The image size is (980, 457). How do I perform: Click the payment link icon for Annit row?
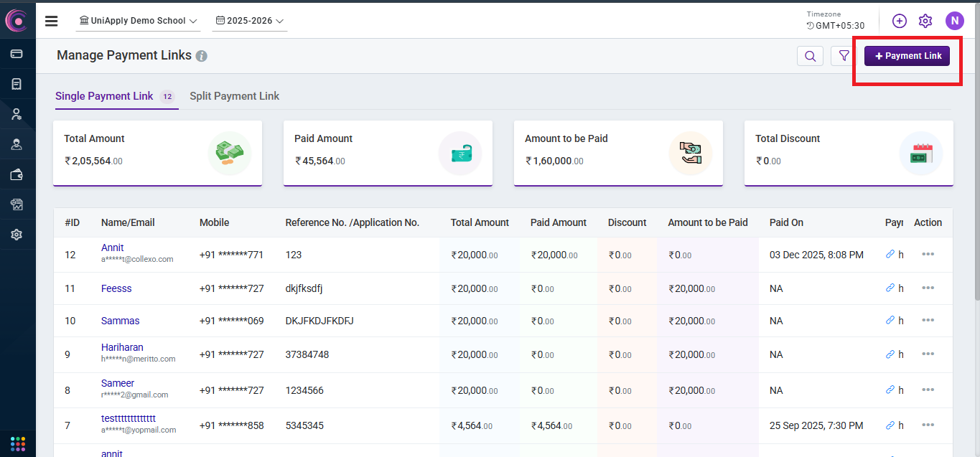(890, 254)
